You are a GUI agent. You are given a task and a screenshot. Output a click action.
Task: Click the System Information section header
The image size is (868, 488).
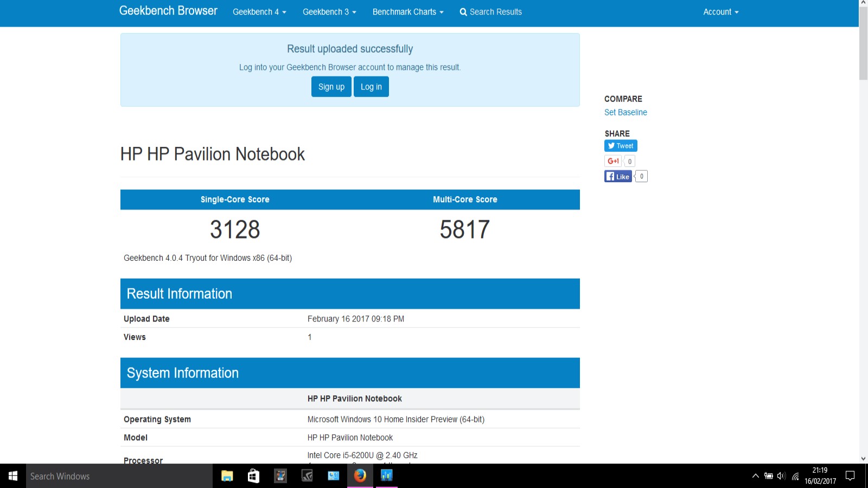coord(350,373)
